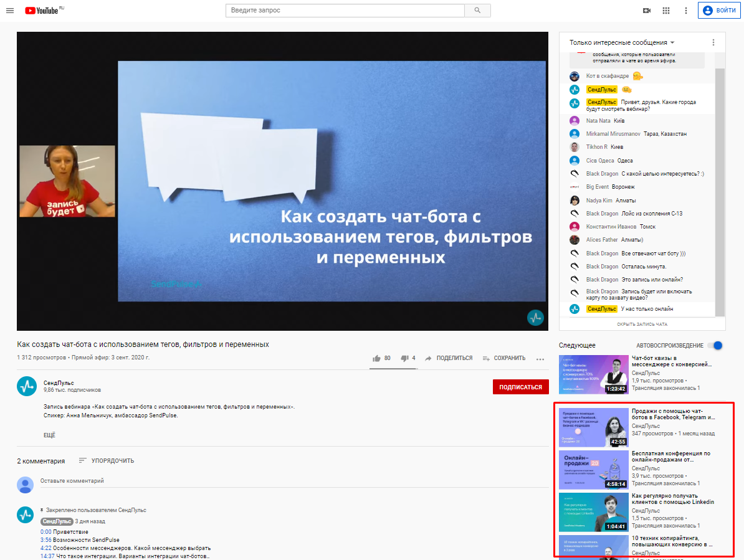Open the hamburger guide menu
744x560 pixels.
point(10,11)
